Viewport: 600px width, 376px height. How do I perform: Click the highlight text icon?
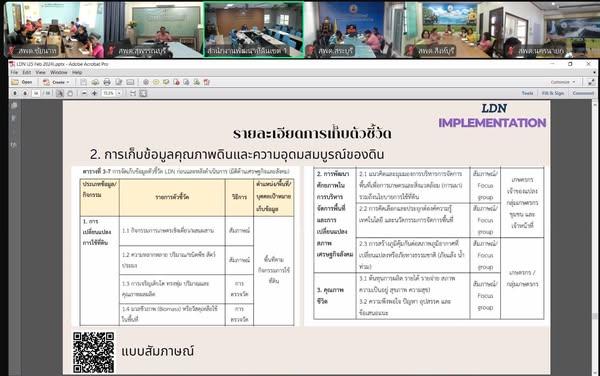click(x=166, y=82)
